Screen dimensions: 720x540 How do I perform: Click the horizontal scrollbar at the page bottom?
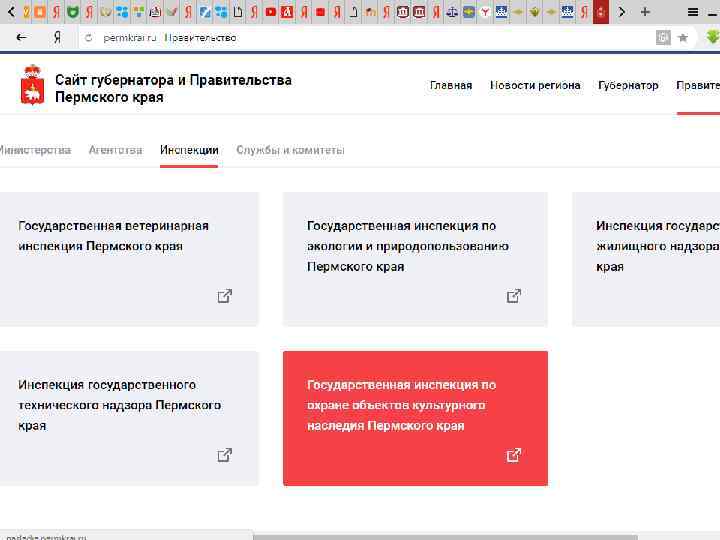pyautogui.click(x=445, y=537)
